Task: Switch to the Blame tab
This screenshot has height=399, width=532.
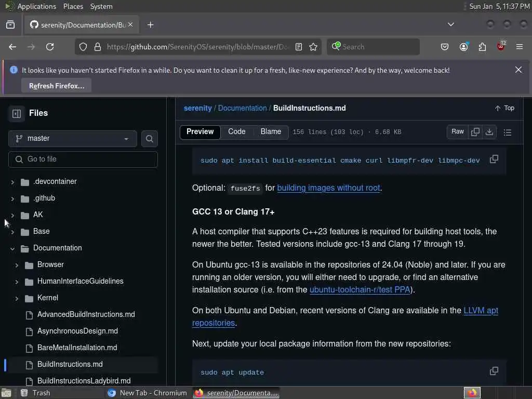Action: 271,131
